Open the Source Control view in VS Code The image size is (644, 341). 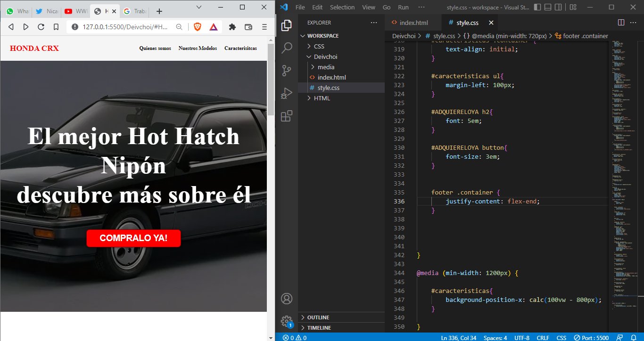287,70
